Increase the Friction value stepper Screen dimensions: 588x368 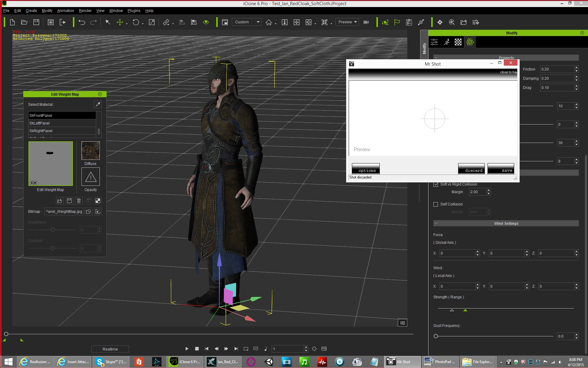(576, 67)
